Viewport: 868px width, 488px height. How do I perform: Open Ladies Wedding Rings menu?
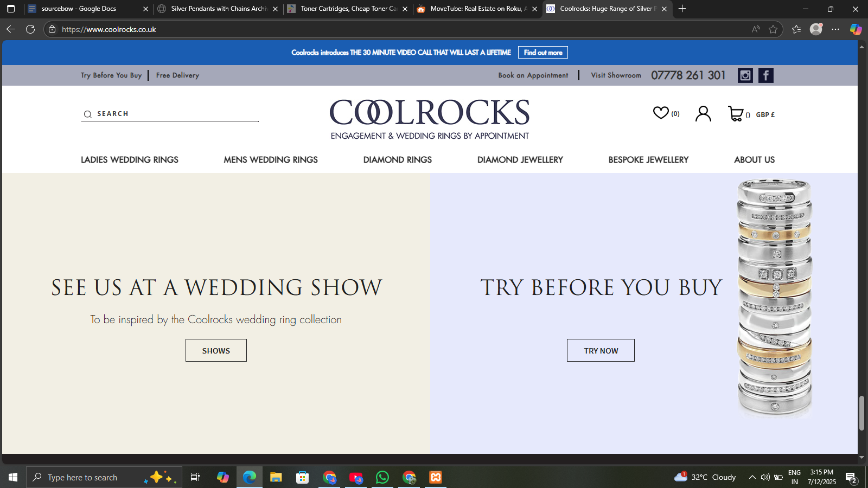click(x=130, y=160)
